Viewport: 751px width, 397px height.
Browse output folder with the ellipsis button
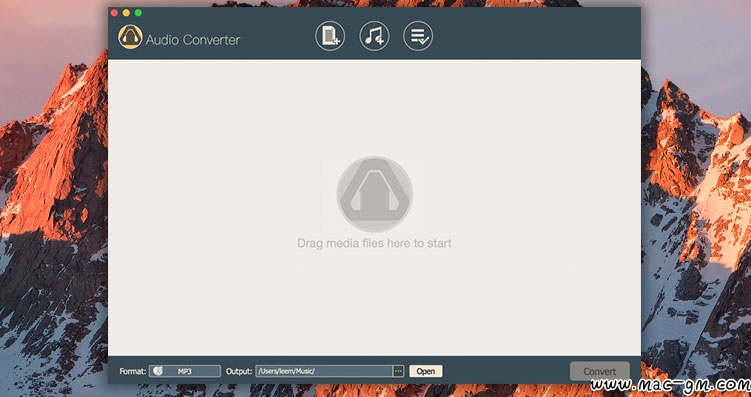point(398,371)
